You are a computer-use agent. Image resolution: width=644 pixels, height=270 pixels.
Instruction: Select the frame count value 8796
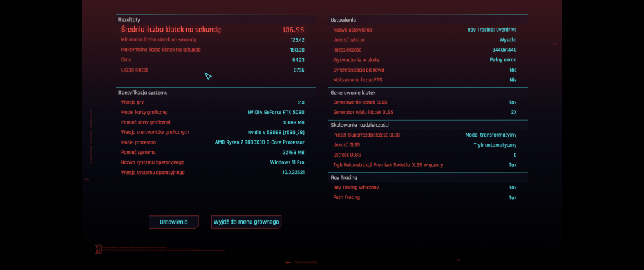pos(299,70)
